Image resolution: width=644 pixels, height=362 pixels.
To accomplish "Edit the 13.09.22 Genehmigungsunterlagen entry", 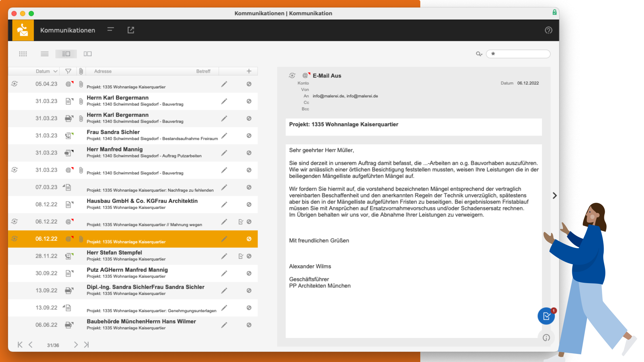I will point(224,308).
